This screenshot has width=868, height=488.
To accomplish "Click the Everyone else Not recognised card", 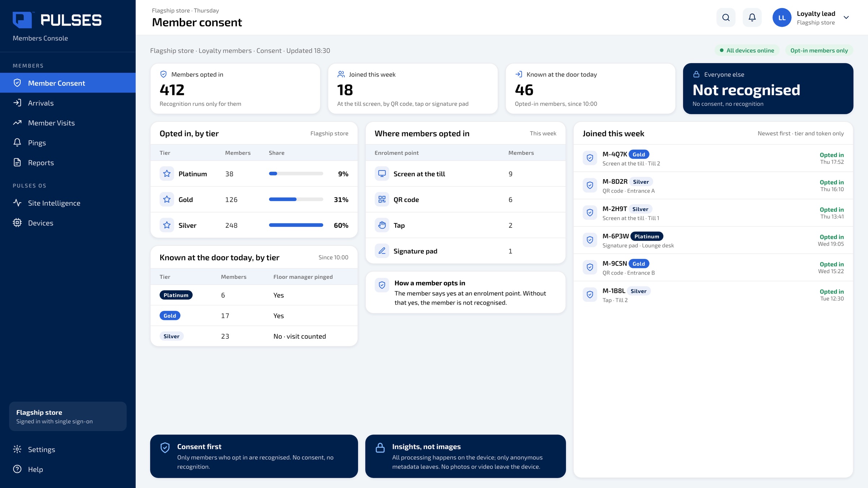I will click(768, 89).
